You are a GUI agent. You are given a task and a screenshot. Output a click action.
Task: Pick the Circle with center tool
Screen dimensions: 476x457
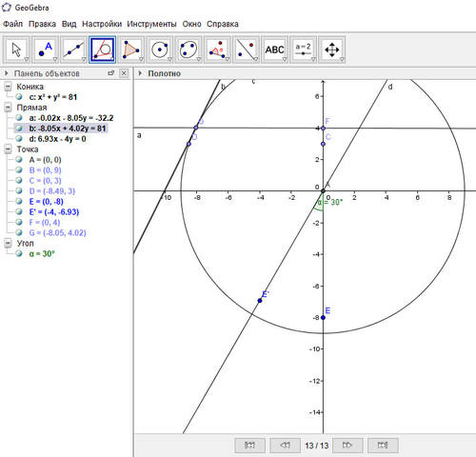[160, 50]
